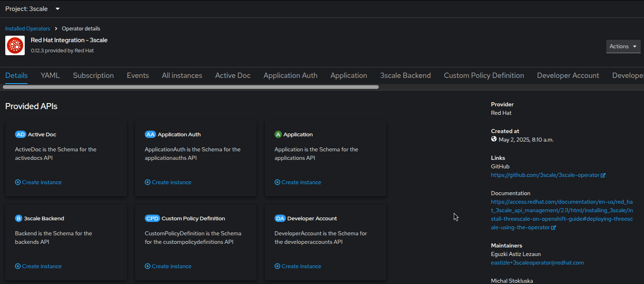Create instance of Custom Policy Definition
Image resolution: width=644 pixels, height=284 pixels.
[168, 266]
